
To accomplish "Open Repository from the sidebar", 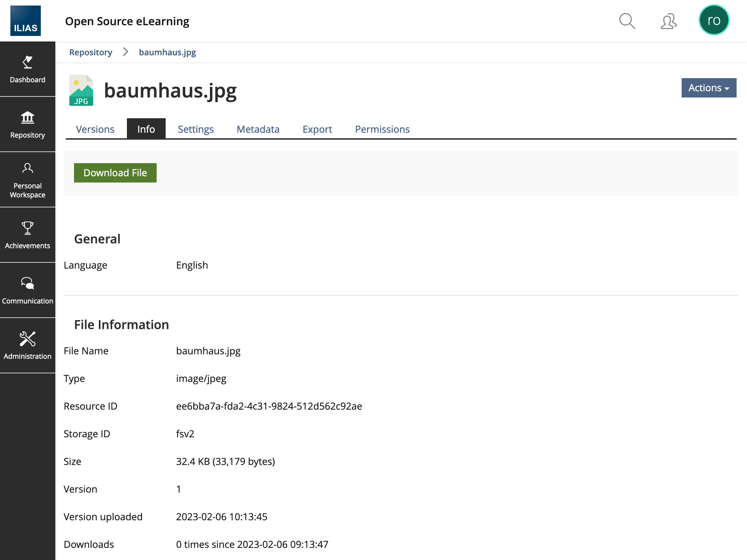I will (x=28, y=124).
